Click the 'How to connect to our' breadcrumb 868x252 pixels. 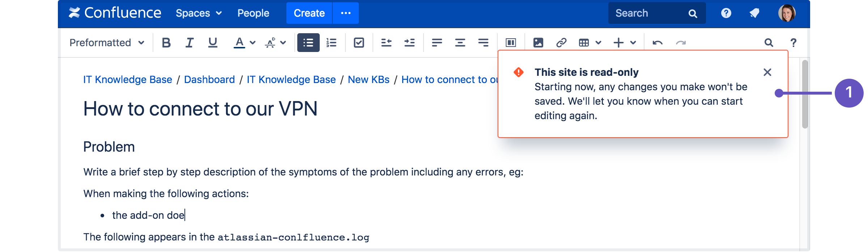point(450,79)
